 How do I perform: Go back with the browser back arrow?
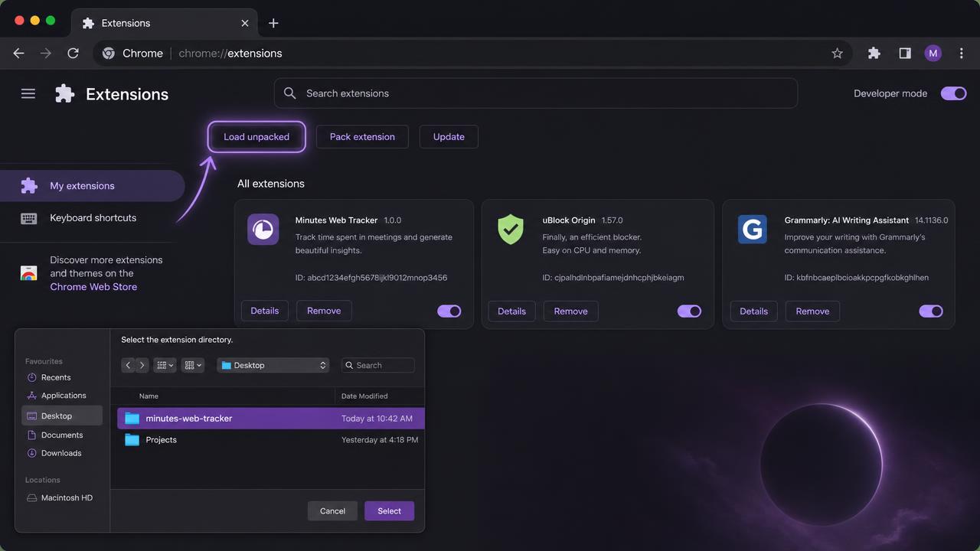point(19,53)
